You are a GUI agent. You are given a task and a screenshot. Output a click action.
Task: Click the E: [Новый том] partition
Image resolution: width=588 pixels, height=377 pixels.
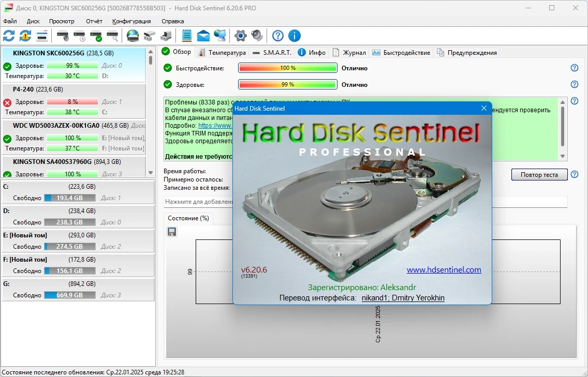pos(78,241)
